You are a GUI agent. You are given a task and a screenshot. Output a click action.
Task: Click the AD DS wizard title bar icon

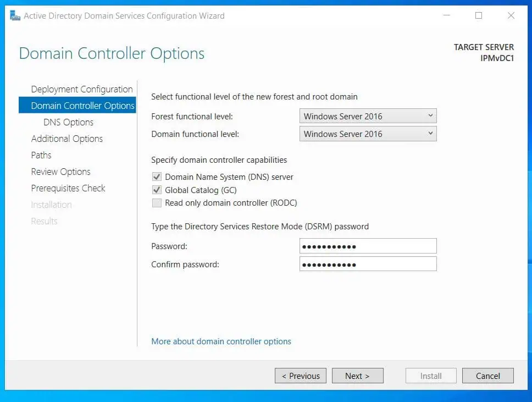pyautogui.click(x=15, y=15)
